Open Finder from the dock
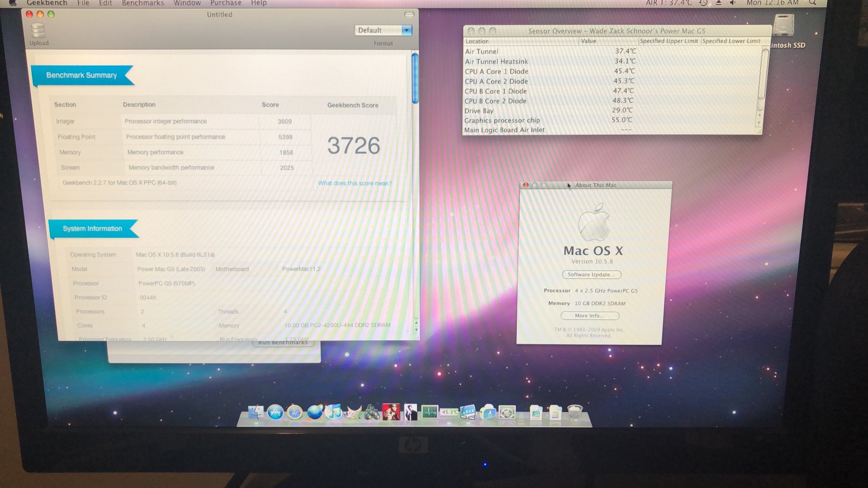The image size is (868, 488). point(256,412)
